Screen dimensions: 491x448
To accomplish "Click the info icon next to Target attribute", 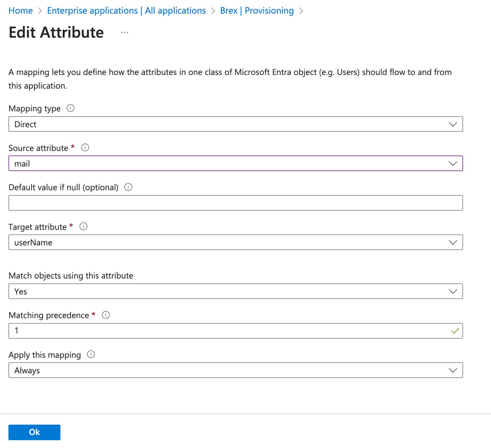I will tap(83, 227).
